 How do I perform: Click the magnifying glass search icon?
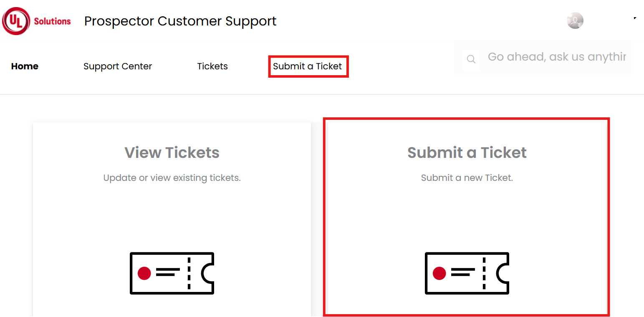click(x=471, y=59)
